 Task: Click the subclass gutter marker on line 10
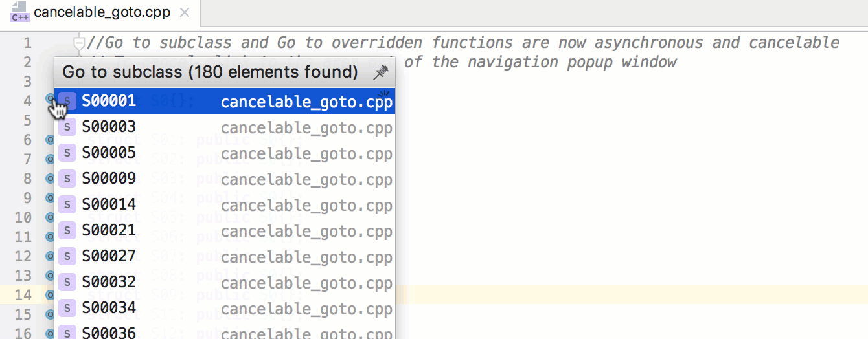point(50,217)
